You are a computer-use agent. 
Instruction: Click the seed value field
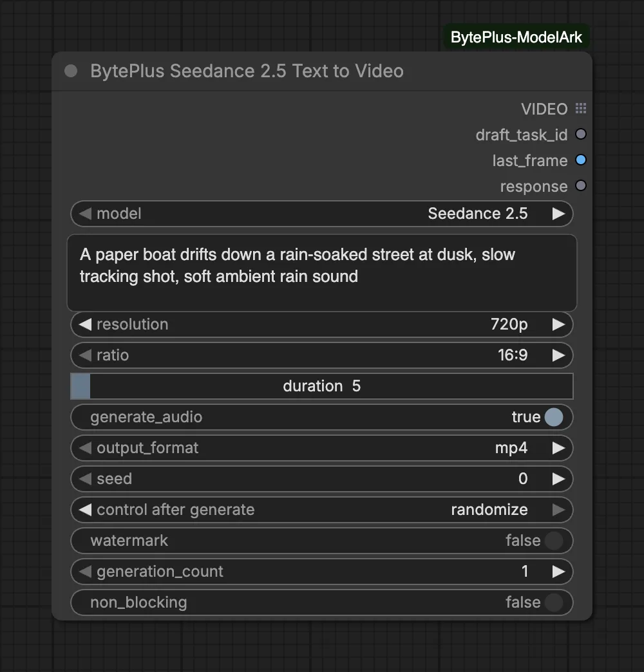point(321,479)
